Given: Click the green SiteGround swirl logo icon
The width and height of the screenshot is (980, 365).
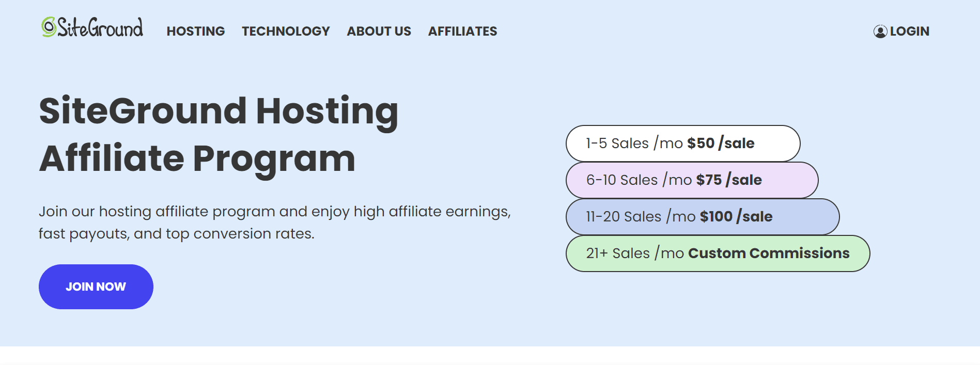Looking at the screenshot, I should pos(49,27).
